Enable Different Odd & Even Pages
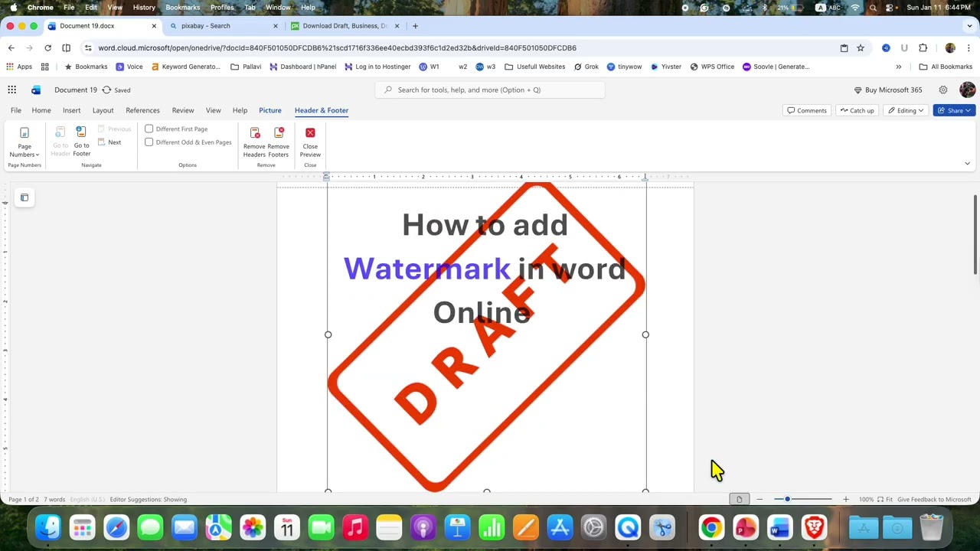The width and height of the screenshot is (980, 551). (188, 142)
